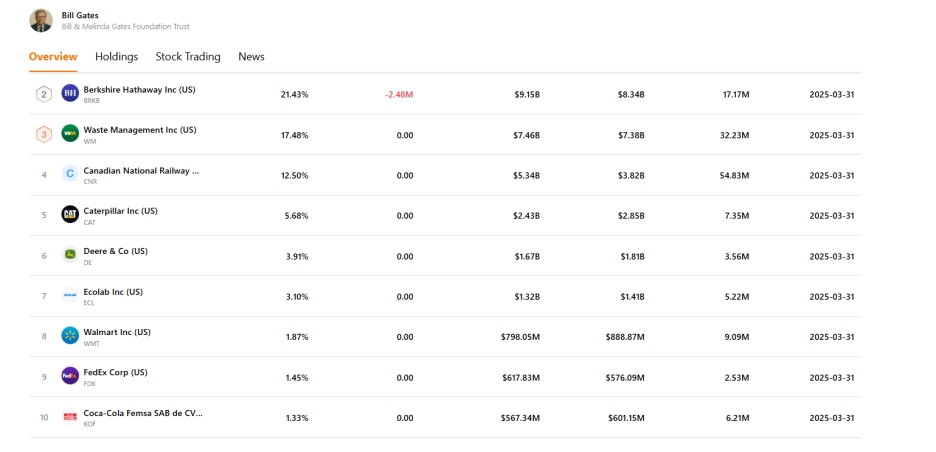Open Coca-Cola Femsa SAB de CV link
Screen dimensions: 936x452
[x=143, y=413]
